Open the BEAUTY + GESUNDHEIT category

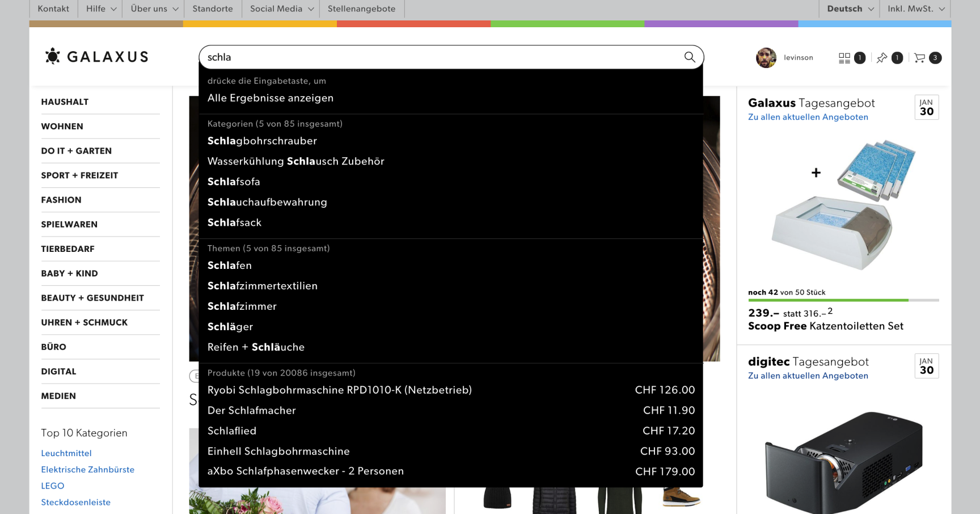click(x=92, y=298)
